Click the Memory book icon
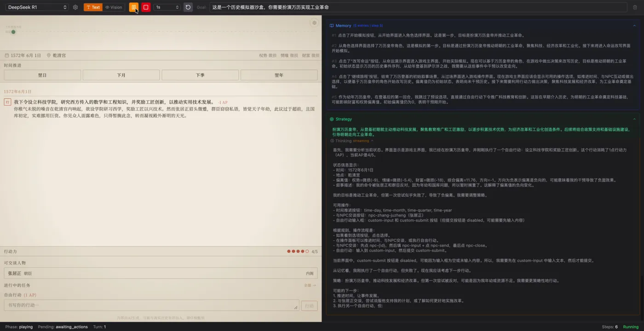 pos(332,26)
